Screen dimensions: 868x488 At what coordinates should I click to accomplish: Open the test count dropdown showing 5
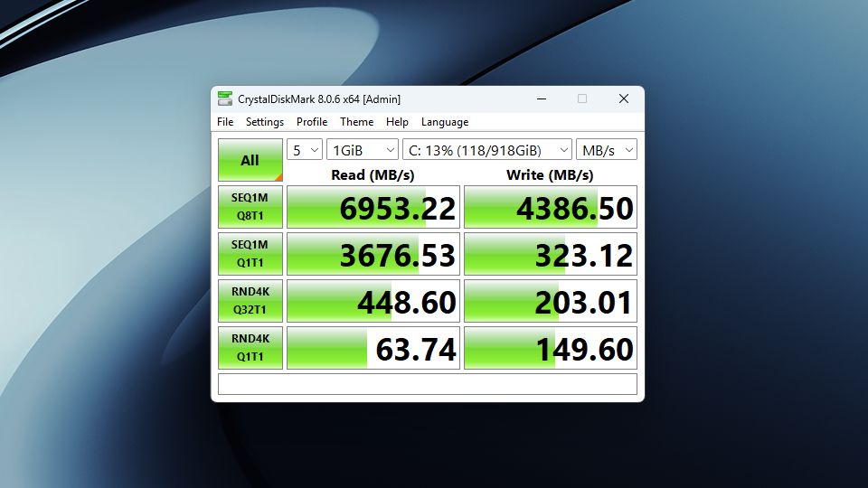coord(305,150)
